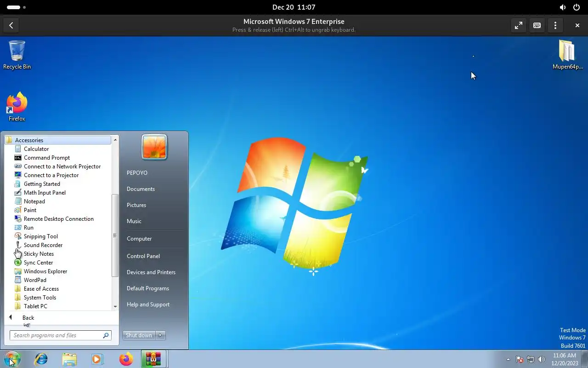
Task: Click the program list scroll up arrow
Action: 115,140
